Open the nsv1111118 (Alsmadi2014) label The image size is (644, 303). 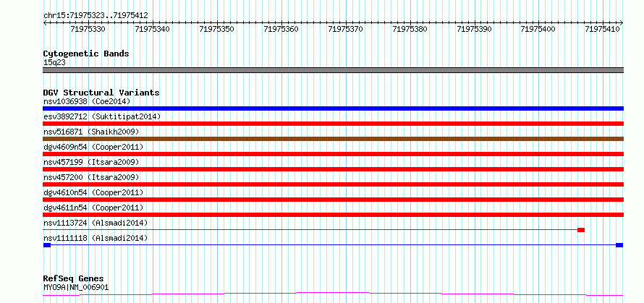pyautogui.click(x=96, y=238)
